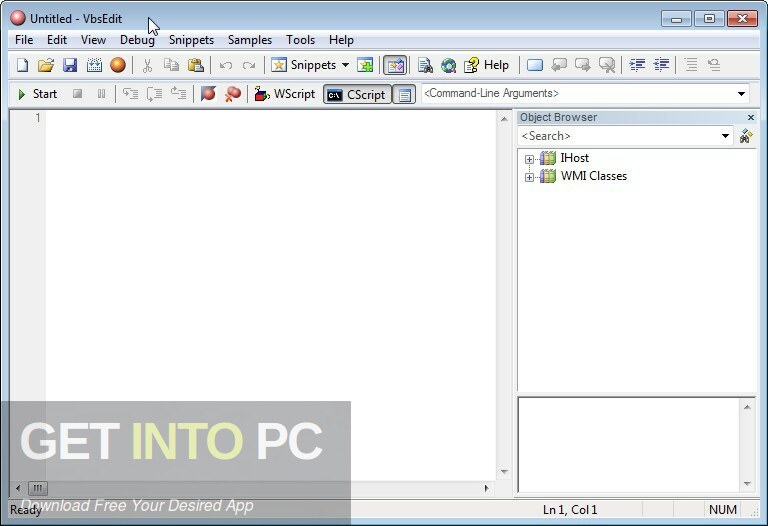Cut selection with the scissors icon
Viewport: 768px width, 526px height.
pyautogui.click(x=147, y=65)
